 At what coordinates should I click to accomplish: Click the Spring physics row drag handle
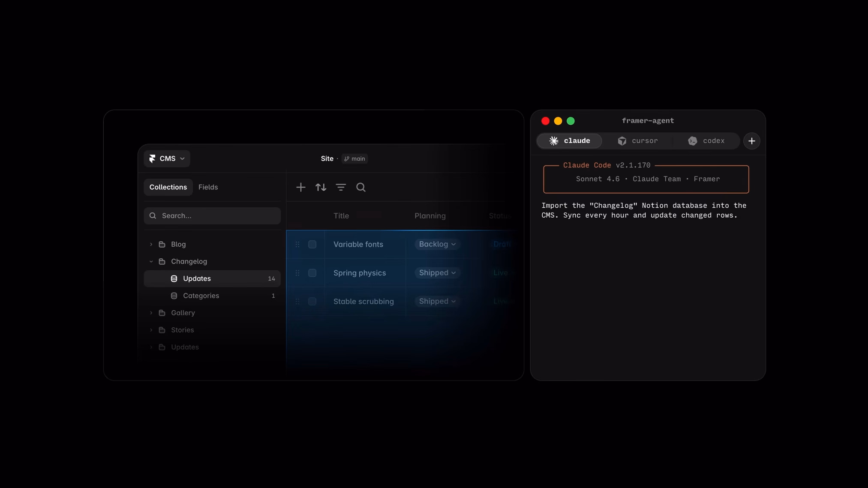click(297, 273)
